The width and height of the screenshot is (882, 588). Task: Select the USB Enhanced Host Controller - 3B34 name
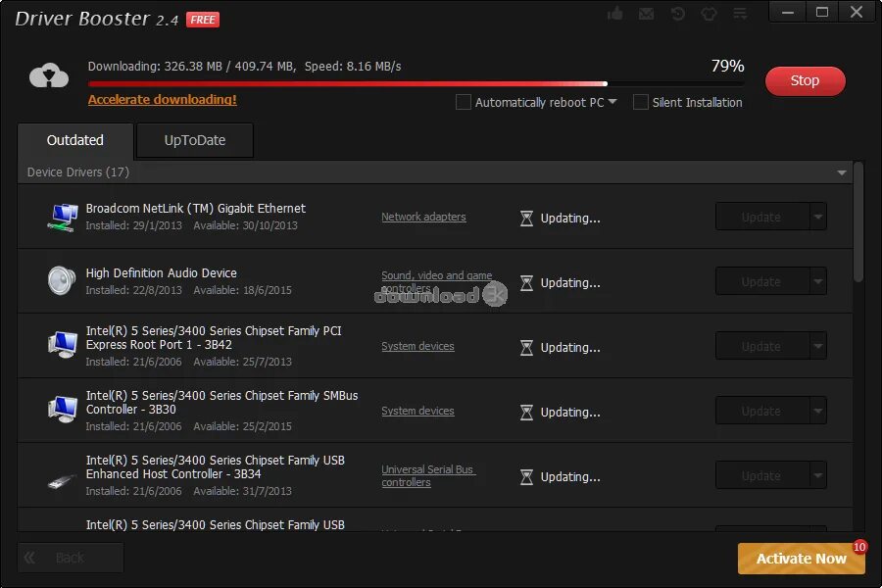[x=216, y=467]
